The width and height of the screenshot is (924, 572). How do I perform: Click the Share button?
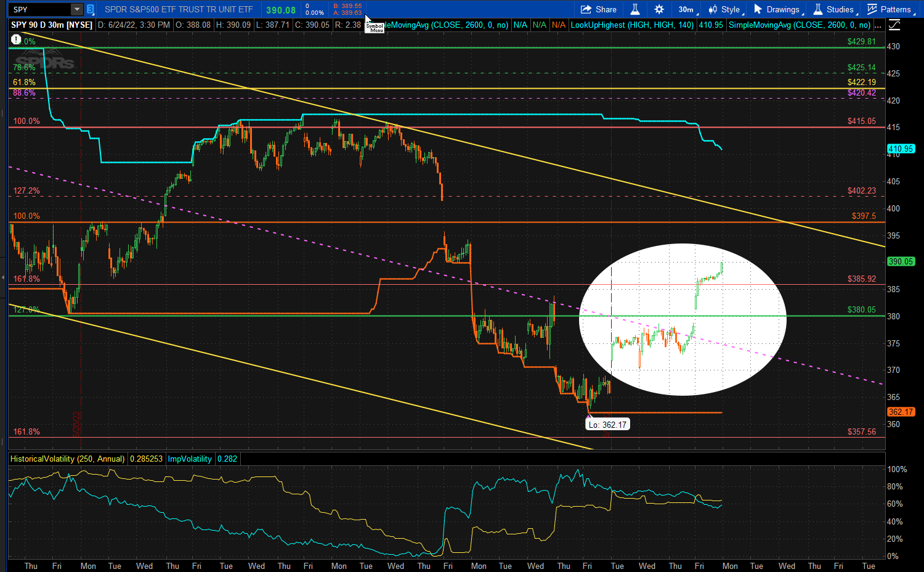(x=599, y=9)
